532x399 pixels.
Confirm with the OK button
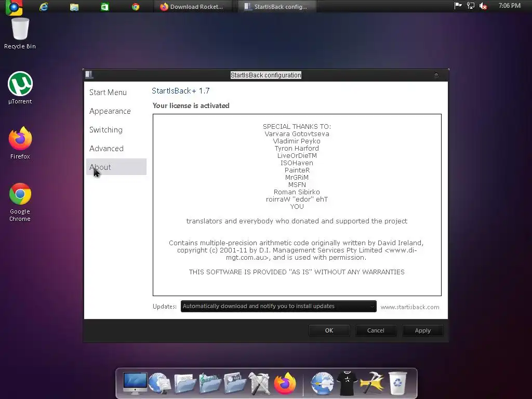click(329, 330)
